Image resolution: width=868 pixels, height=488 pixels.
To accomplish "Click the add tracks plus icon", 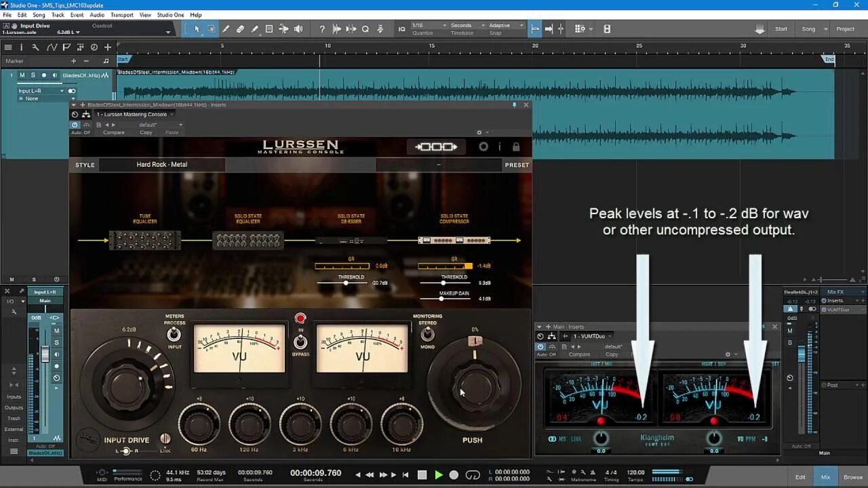I will pos(108,47).
